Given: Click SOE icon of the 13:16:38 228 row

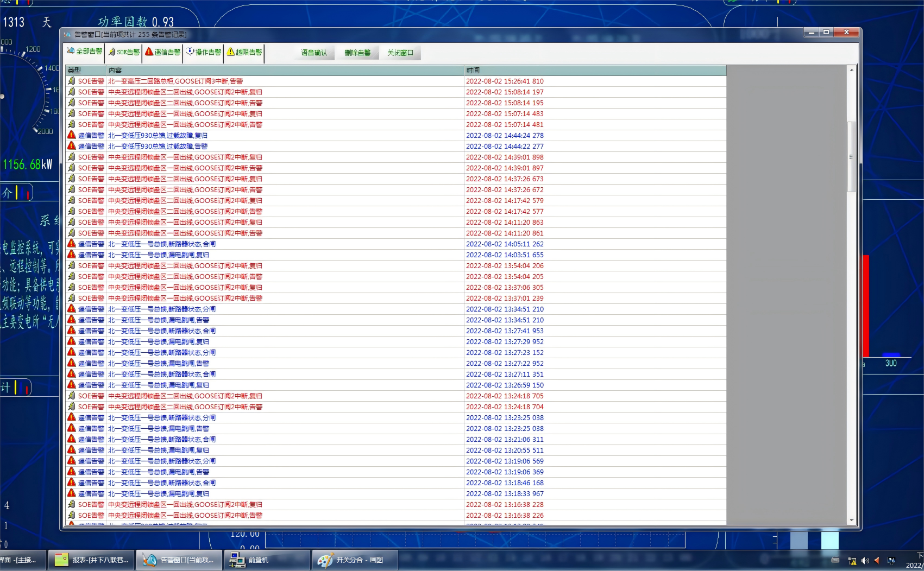Looking at the screenshot, I should click(x=72, y=504).
